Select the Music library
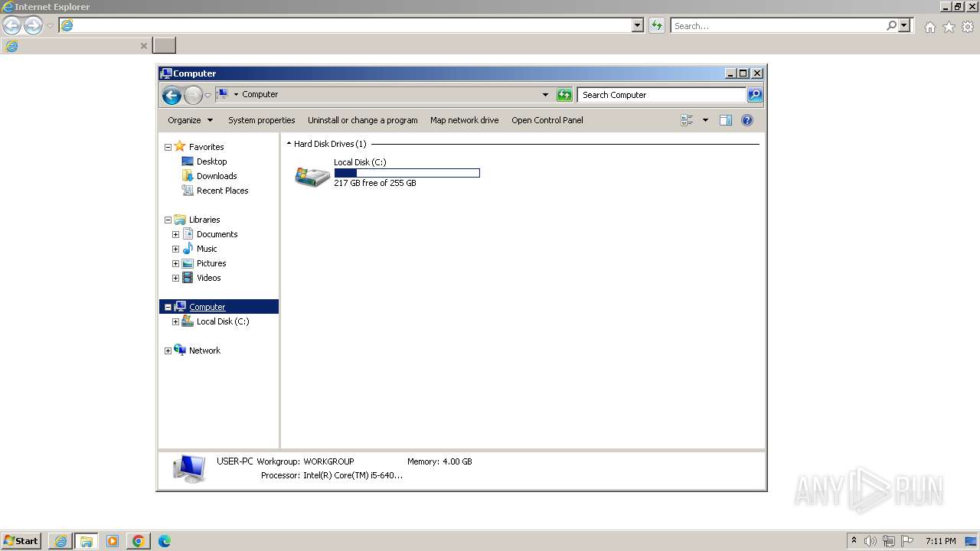 point(207,249)
